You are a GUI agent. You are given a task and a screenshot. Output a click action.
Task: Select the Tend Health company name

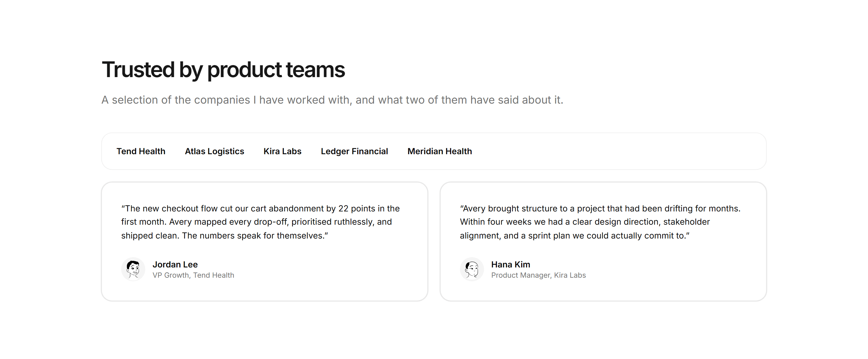coord(141,151)
